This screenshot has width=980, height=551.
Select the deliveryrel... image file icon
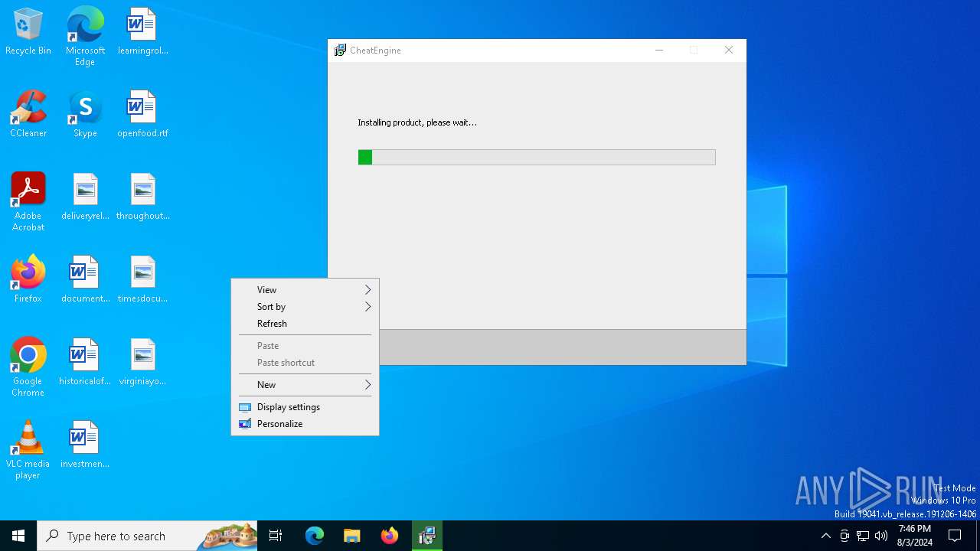pos(85,197)
